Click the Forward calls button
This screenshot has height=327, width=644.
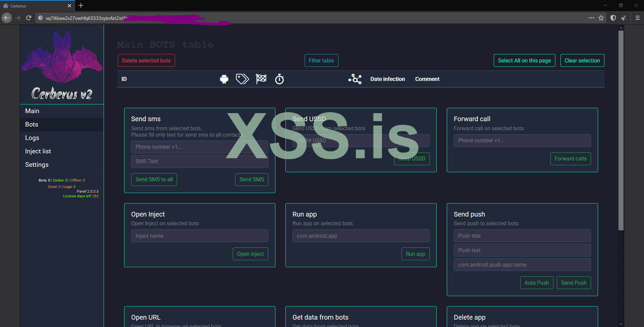571,159
